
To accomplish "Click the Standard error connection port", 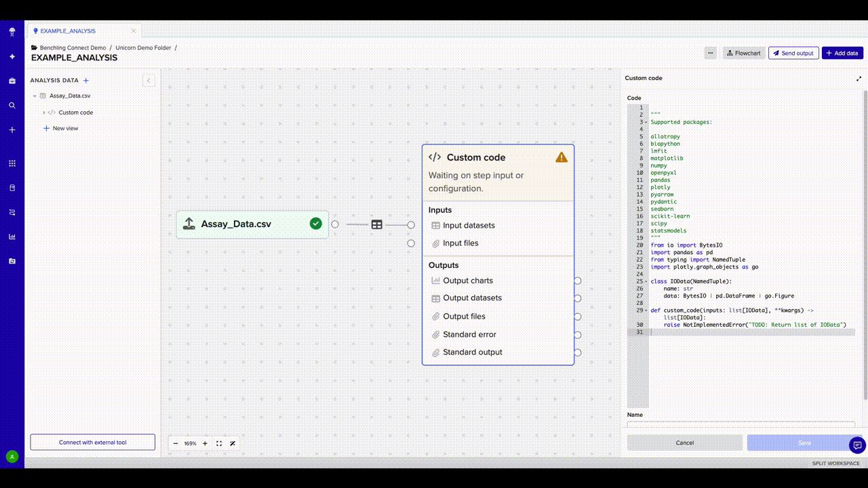I will tap(578, 335).
